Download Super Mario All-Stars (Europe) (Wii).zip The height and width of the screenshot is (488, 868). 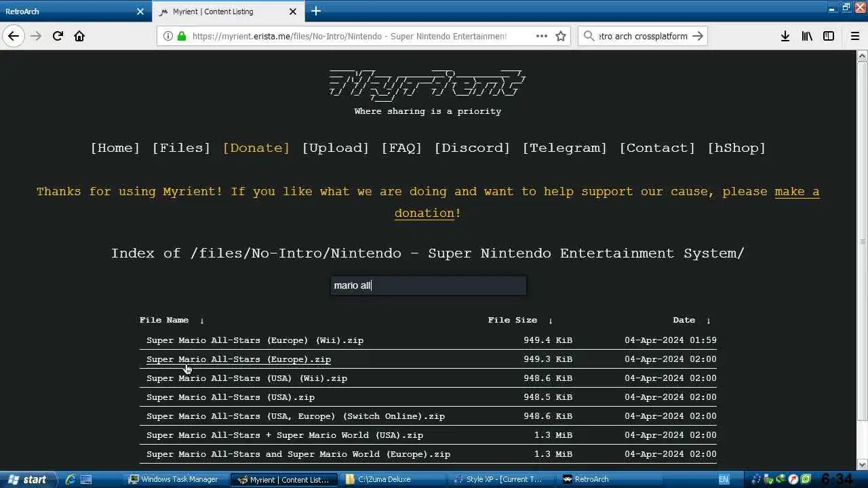coord(255,340)
